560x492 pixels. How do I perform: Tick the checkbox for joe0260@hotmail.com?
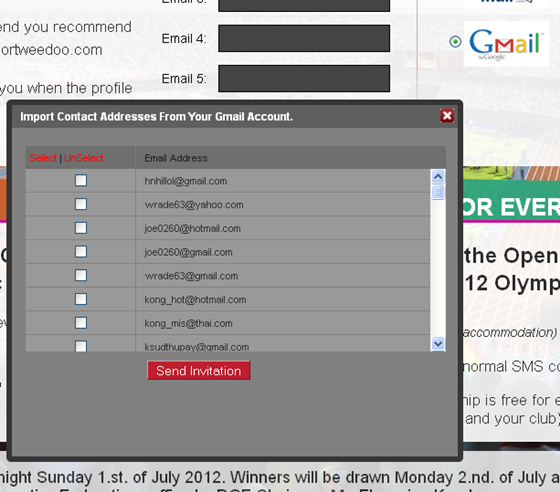coord(81,228)
